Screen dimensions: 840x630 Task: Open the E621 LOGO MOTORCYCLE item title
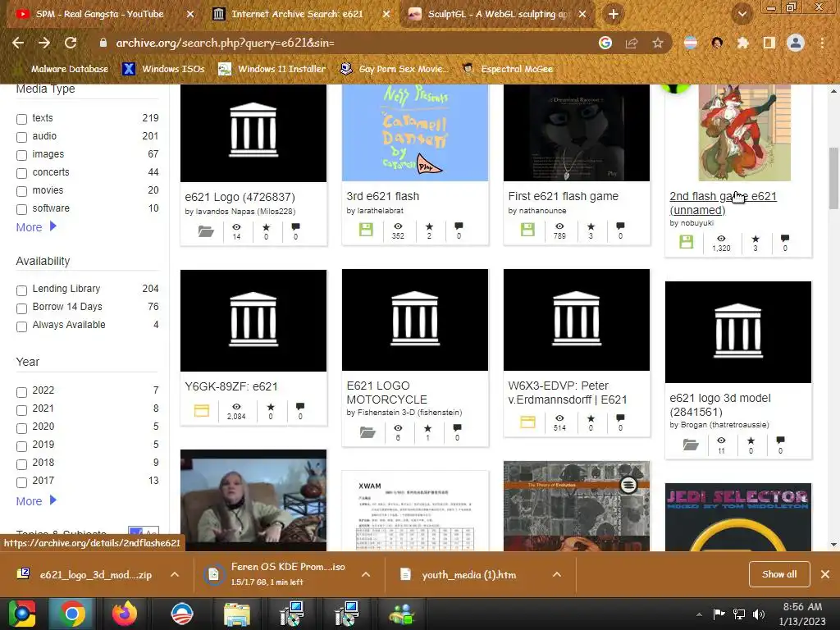click(386, 393)
